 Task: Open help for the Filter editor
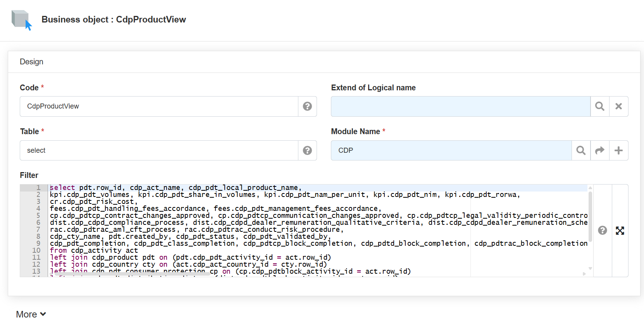pos(602,231)
